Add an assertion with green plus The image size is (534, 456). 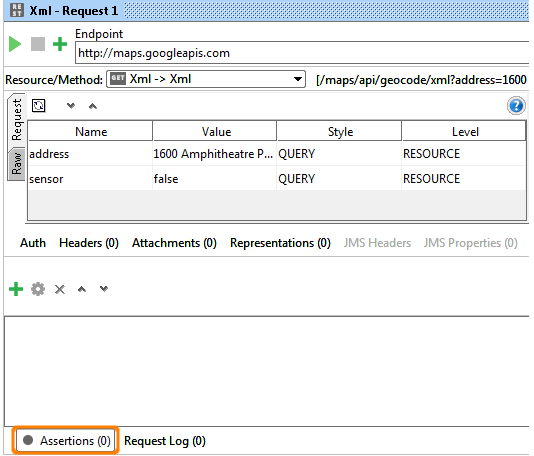pos(16,289)
